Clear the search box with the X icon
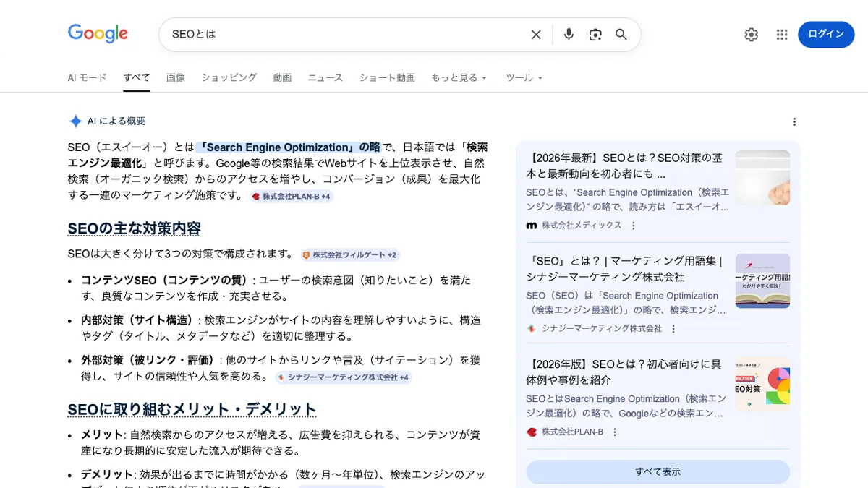The width and height of the screenshot is (868, 488). point(536,35)
